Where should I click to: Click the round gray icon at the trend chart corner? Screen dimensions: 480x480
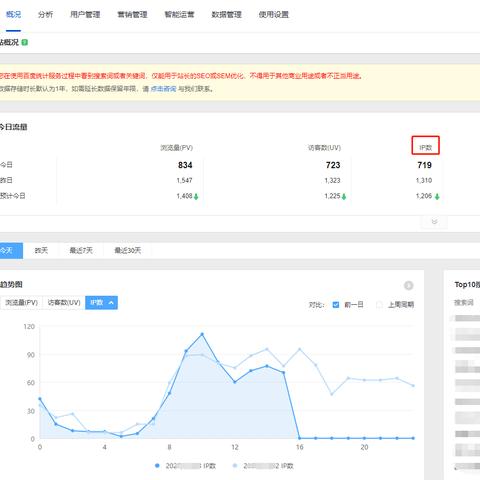408,285
